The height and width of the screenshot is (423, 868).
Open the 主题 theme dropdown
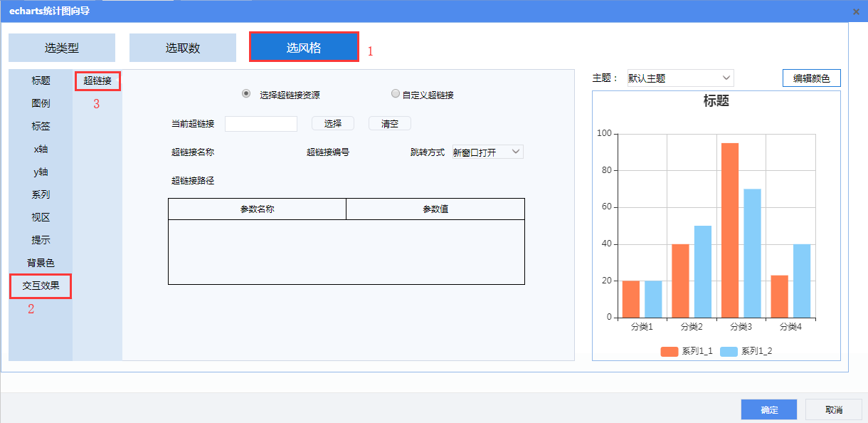point(679,78)
